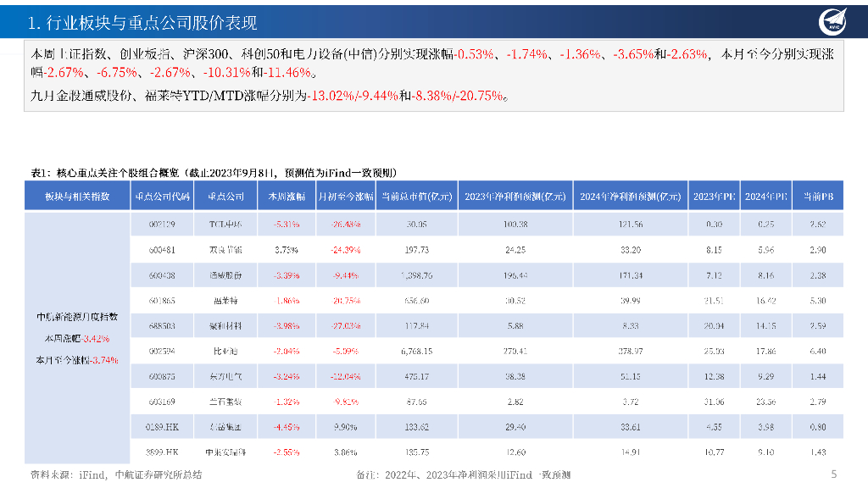Click the month-to-date value -12.04%

coord(346,376)
